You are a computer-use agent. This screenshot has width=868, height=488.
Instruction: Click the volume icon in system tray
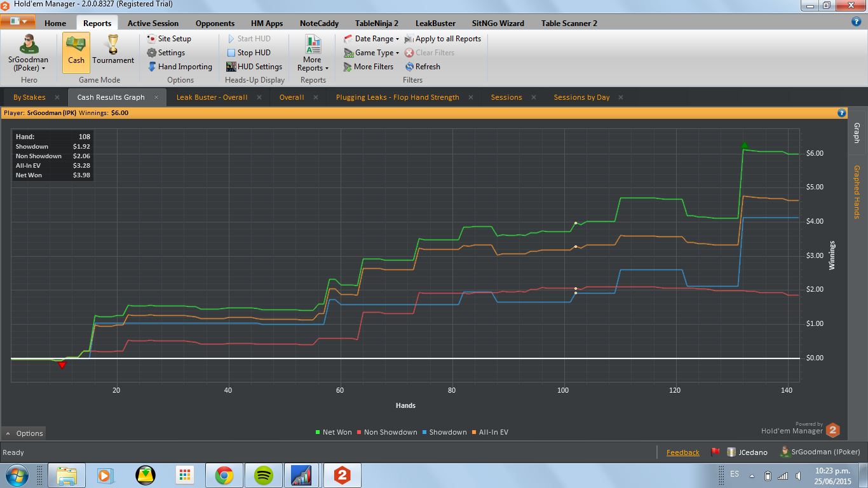pyautogui.click(x=797, y=475)
